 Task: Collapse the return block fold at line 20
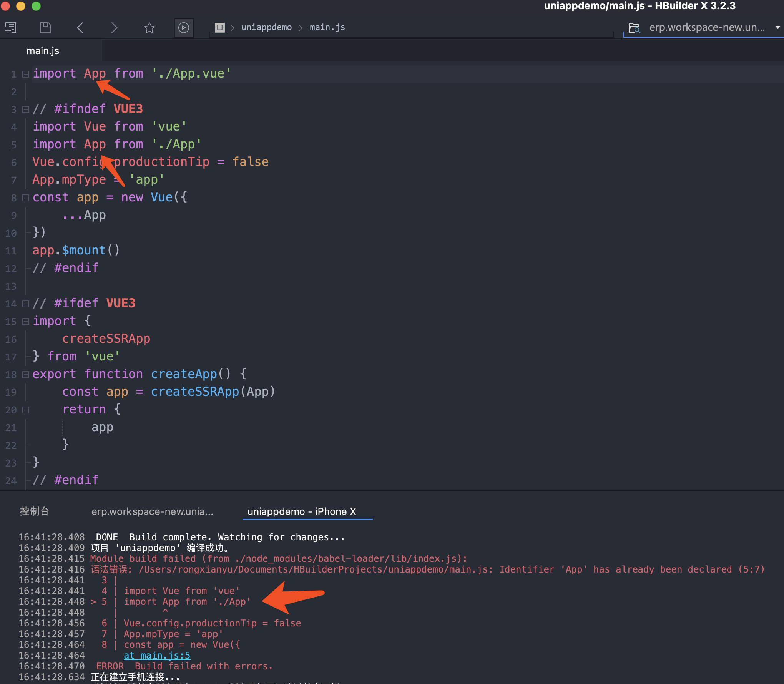[x=26, y=410]
